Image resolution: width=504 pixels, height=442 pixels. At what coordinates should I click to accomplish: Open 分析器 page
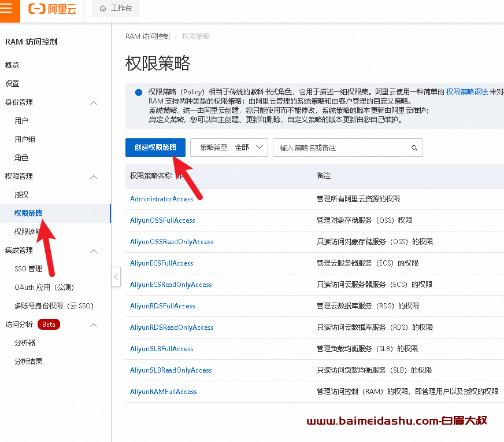(25, 343)
